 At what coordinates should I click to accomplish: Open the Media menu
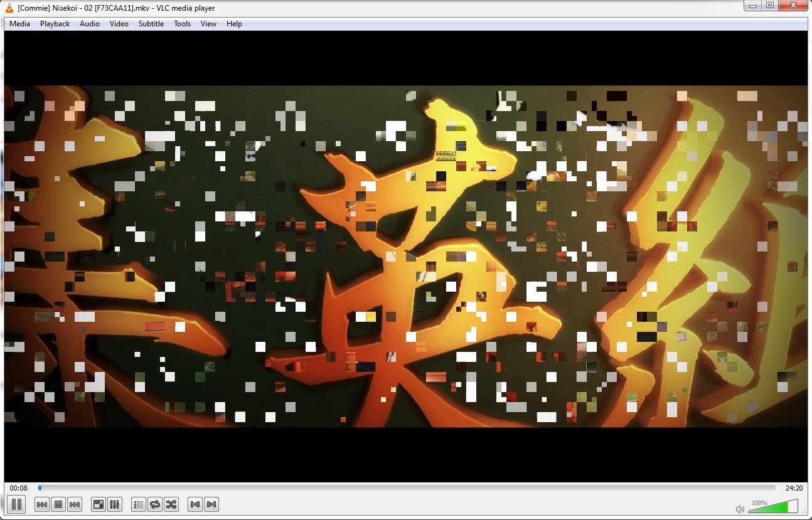[19, 24]
